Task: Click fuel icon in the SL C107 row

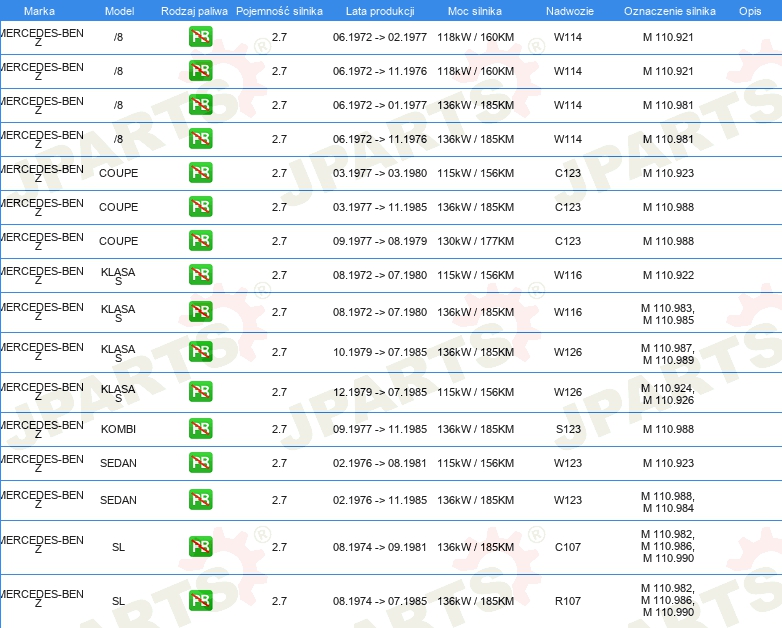Action: 200,547
